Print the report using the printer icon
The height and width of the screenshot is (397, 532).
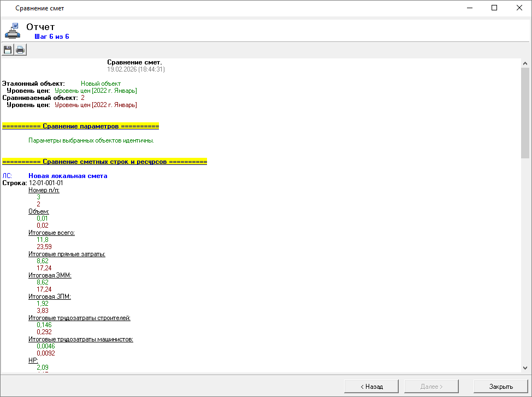(20, 50)
